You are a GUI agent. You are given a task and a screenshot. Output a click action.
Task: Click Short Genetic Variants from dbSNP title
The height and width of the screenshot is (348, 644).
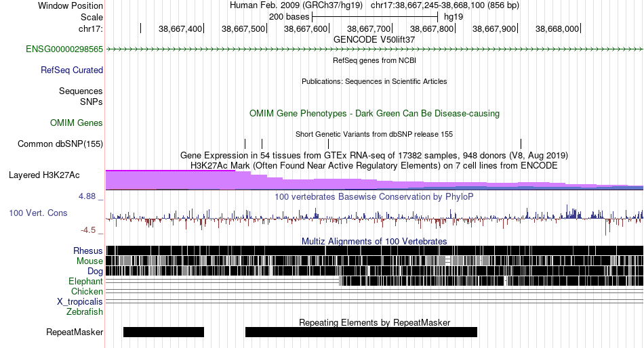(374, 134)
